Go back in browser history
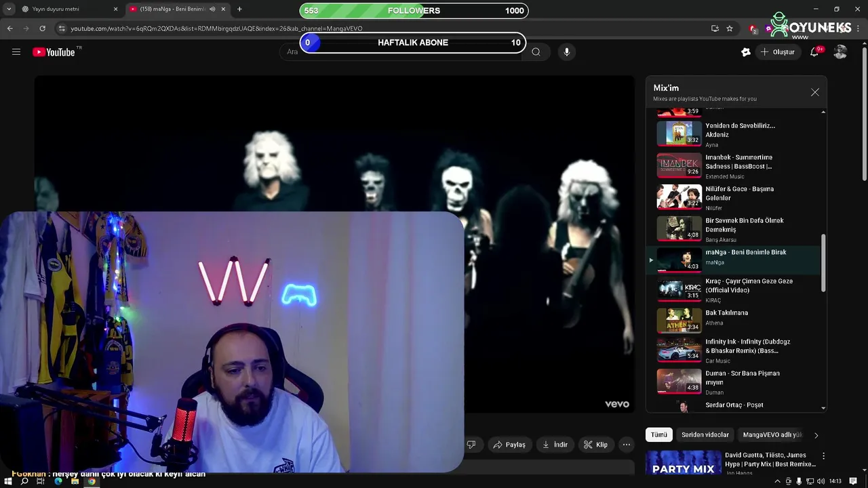Image resolution: width=868 pixels, height=488 pixels. tap(9, 28)
